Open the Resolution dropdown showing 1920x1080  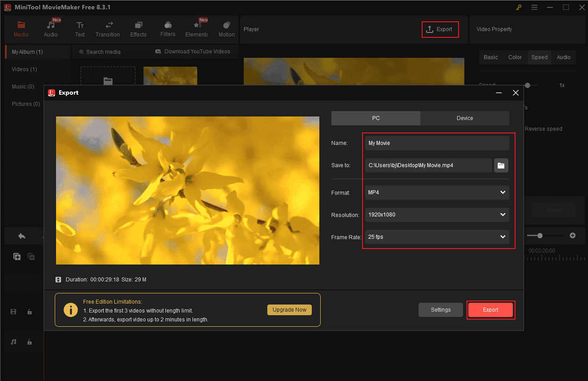437,215
